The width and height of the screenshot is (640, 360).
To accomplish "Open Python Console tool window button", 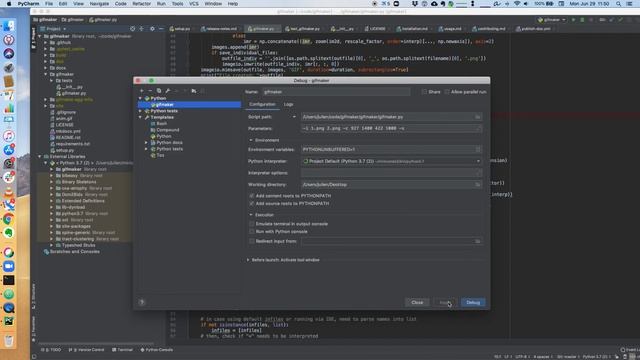I will coord(157,350).
